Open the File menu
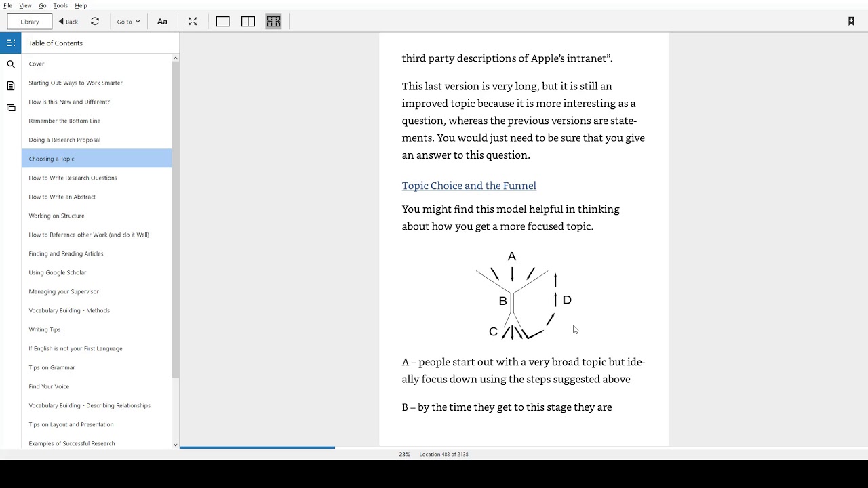 (7, 5)
